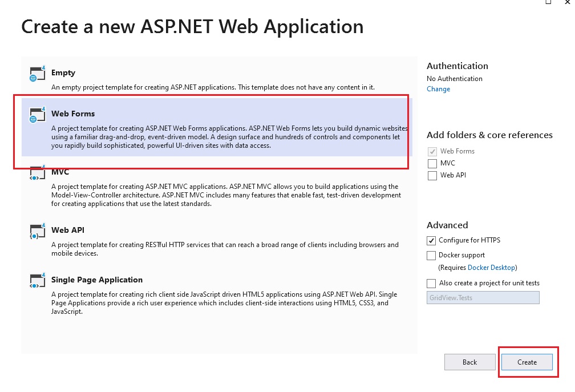
Task: Enable Docker support checkbox
Action: [x=431, y=255]
